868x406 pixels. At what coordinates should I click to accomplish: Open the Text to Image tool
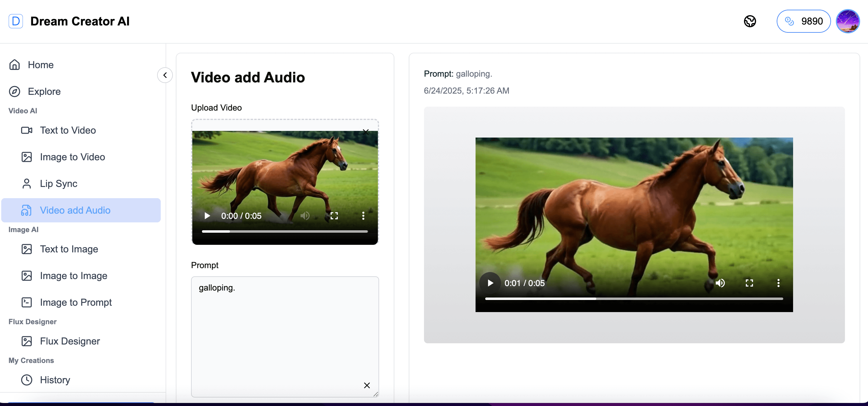tap(69, 249)
